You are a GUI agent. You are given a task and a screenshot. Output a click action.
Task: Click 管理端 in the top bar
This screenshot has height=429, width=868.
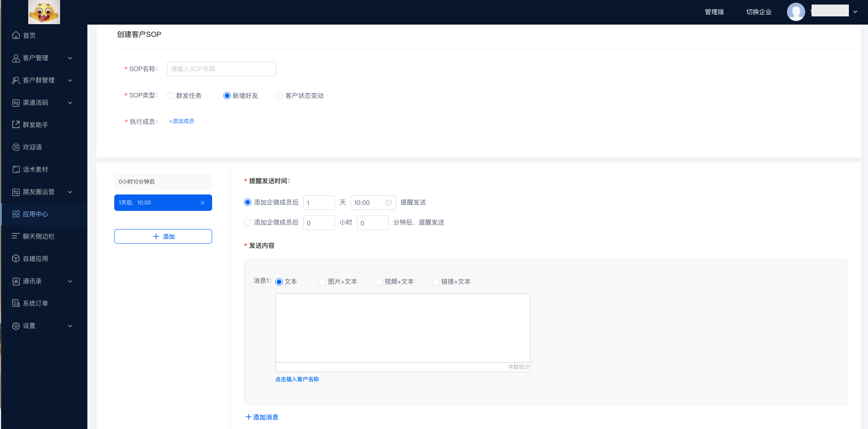(x=714, y=12)
